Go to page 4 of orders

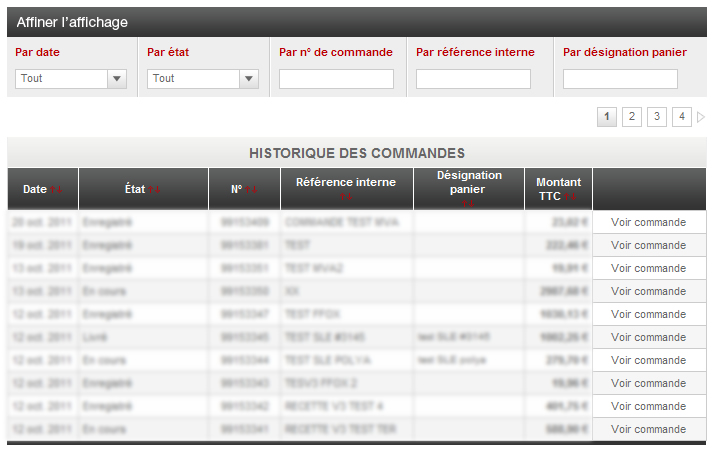pos(682,117)
